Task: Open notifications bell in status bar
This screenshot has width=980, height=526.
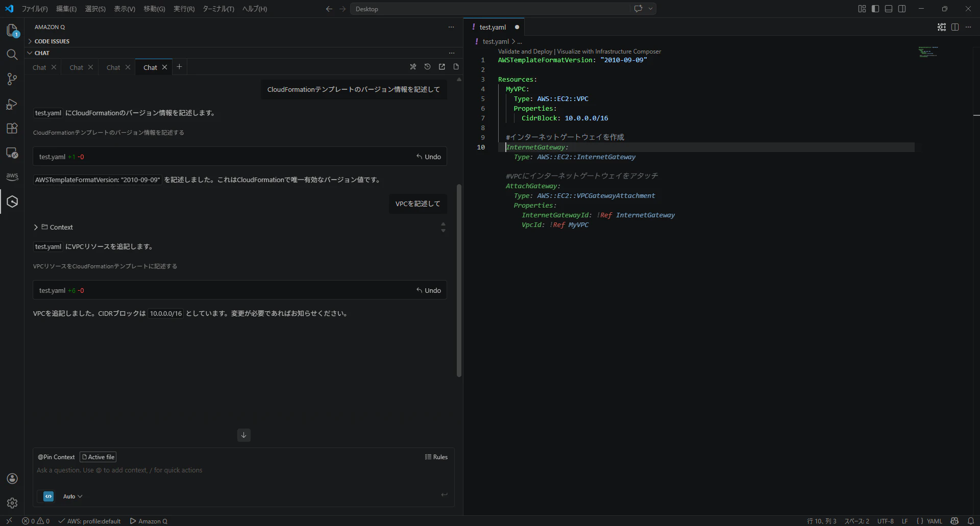Action: [971, 521]
